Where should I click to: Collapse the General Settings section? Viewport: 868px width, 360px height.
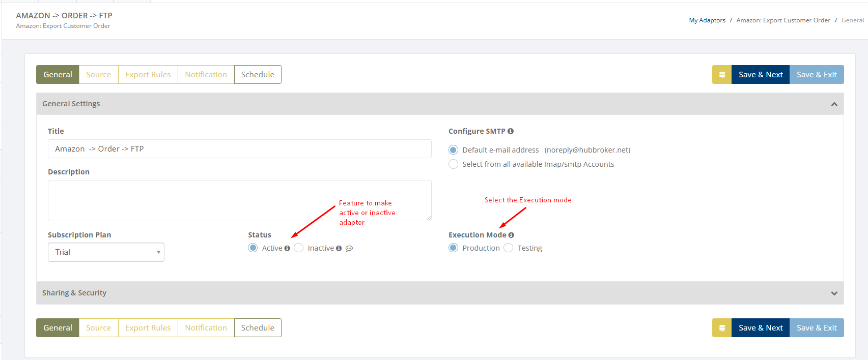click(x=834, y=104)
